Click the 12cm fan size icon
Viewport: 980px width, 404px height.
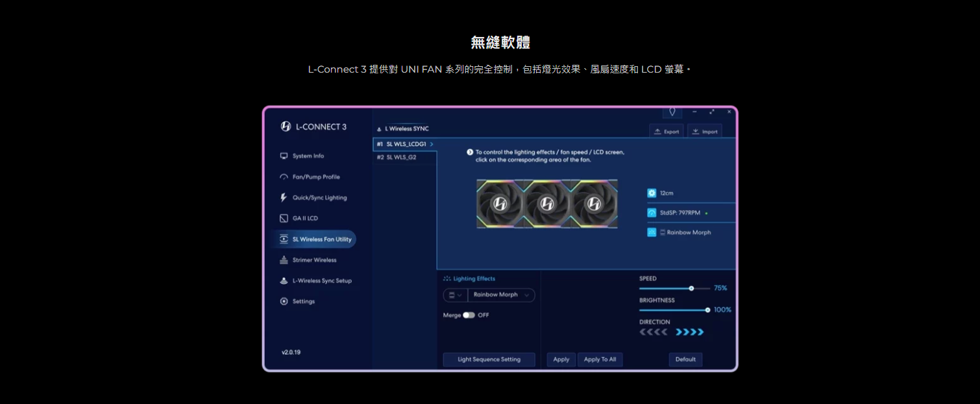[652, 193]
